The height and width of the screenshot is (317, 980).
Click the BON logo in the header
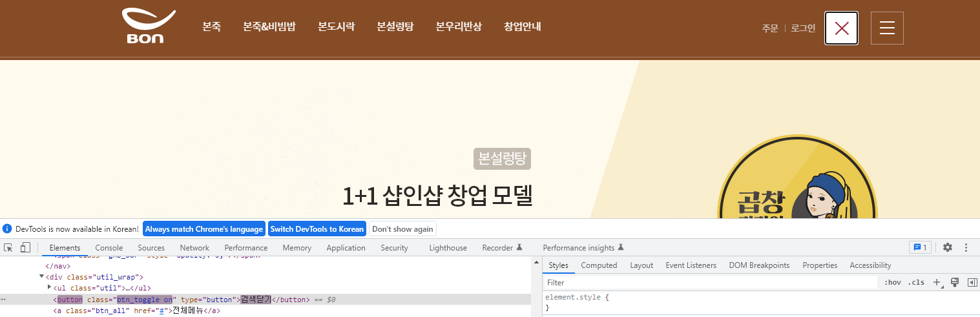point(149,26)
